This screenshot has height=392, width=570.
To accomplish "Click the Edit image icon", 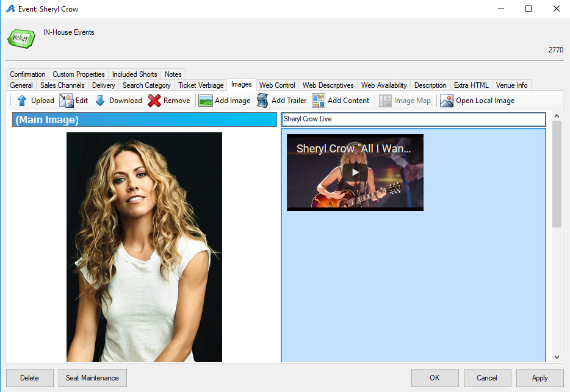I will [66, 101].
